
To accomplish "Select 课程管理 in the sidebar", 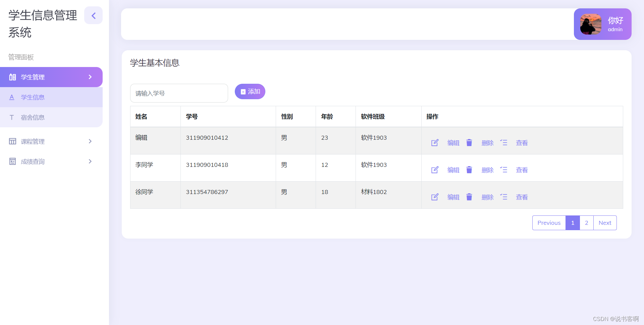I will click(x=51, y=141).
